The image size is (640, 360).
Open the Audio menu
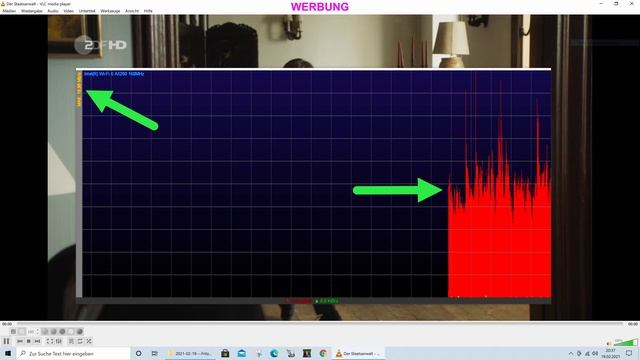53,11
